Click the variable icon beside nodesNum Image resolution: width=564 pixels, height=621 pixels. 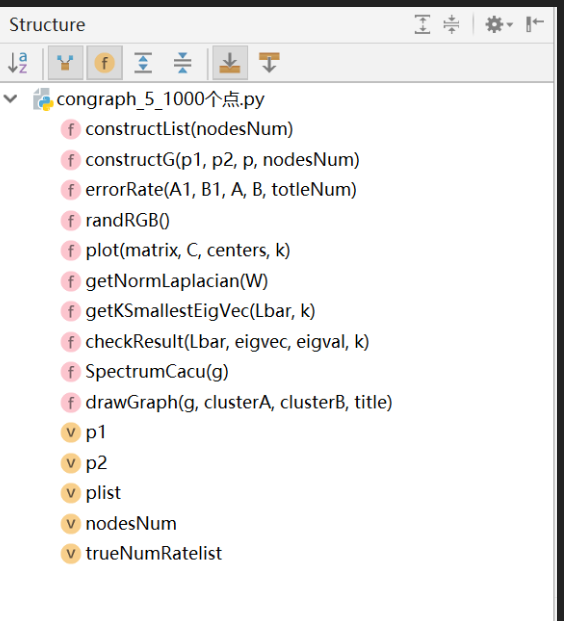(71, 524)
